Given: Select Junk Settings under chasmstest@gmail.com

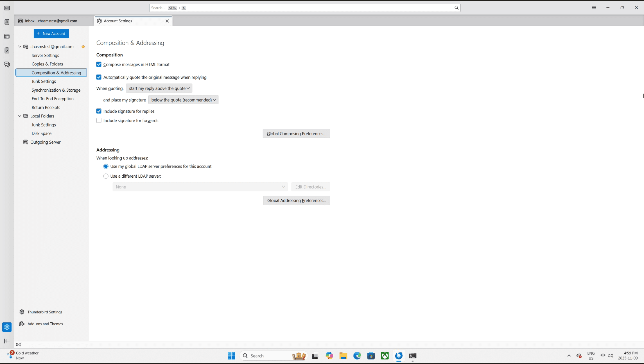Looking at the screenshot, I should (44, 82).
